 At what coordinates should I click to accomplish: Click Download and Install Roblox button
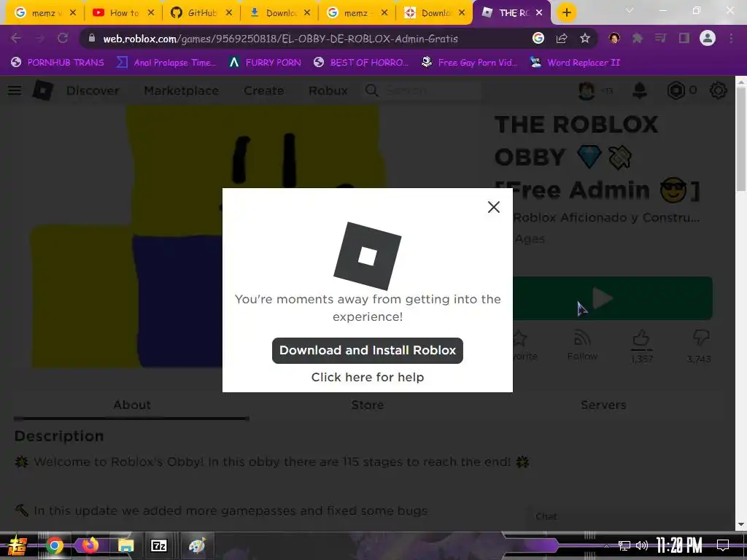pos(368,351)
